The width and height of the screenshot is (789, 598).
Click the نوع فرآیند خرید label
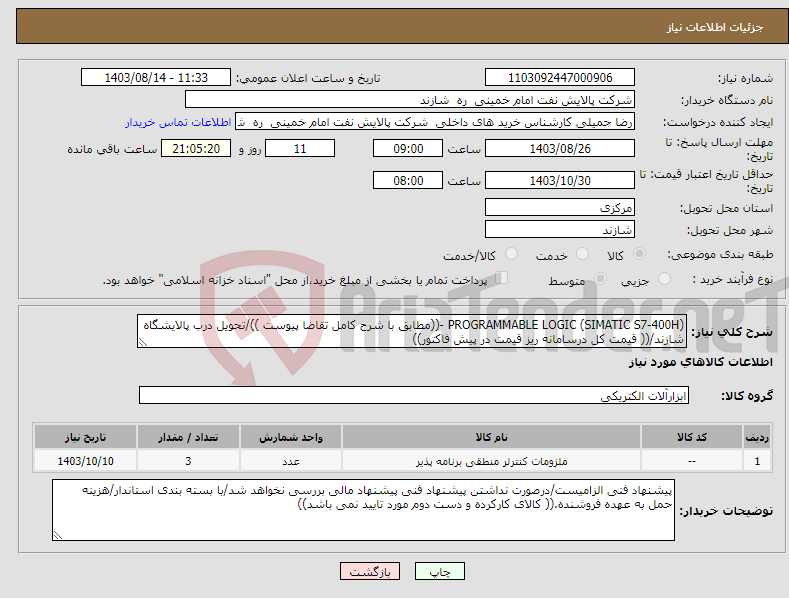pyautogui.click(x=733, y=279)
